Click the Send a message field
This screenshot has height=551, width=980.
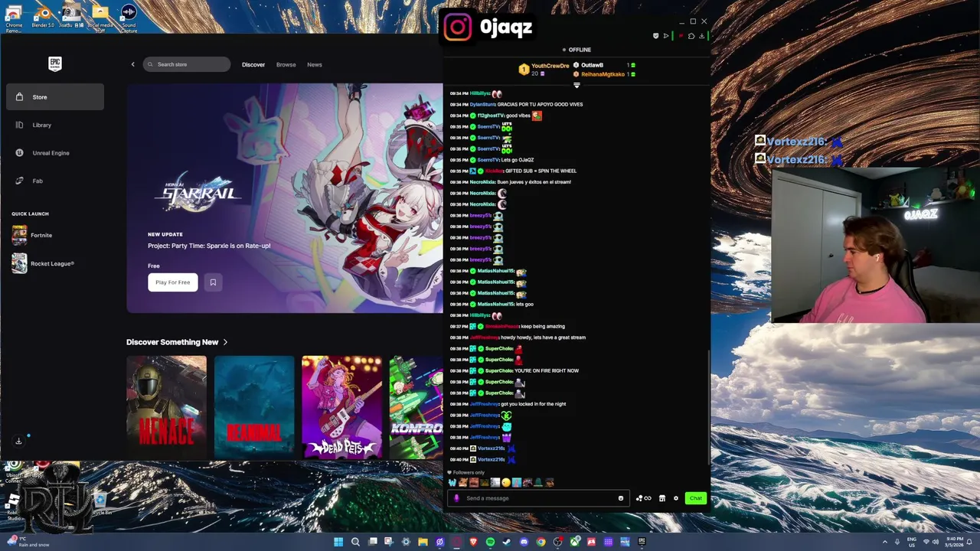point(539,498)
